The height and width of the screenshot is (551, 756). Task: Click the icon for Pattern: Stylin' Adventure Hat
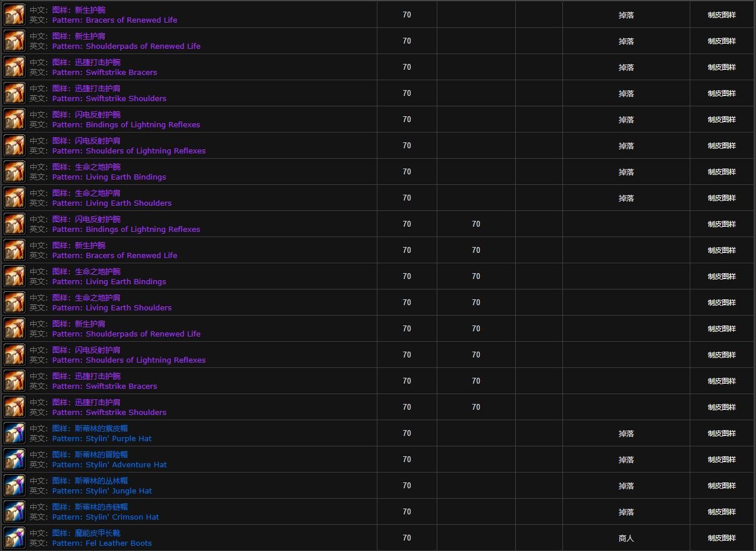(x=15, y=460)
